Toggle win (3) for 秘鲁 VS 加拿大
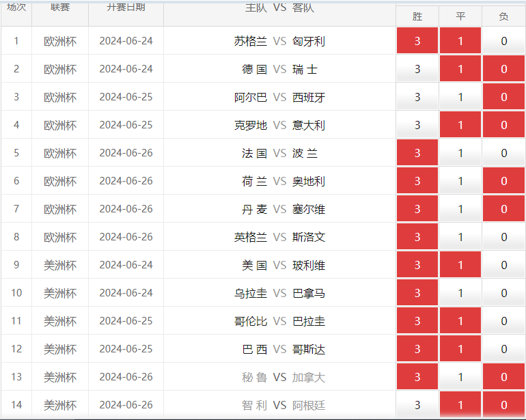The width and height of the screenshot is (526, 420). coord(417,377)
